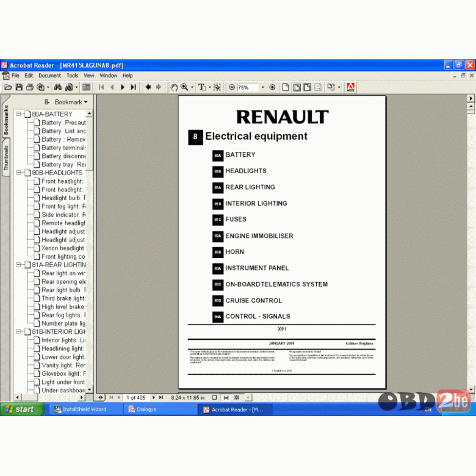476x476 pixels.
Task: Click the document scrollbar down arrow
Action: click(x=471, y=389)
